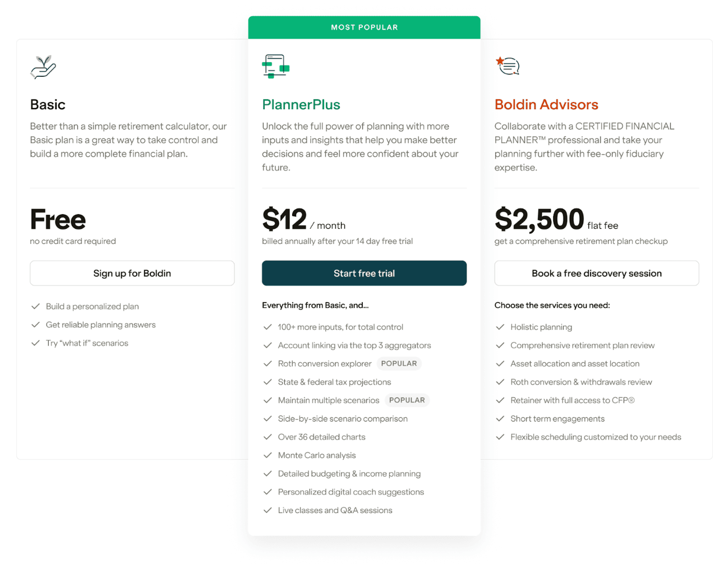Click the Boldin Advisors starred chat icon
728x564 pixels.
(508, 65)
